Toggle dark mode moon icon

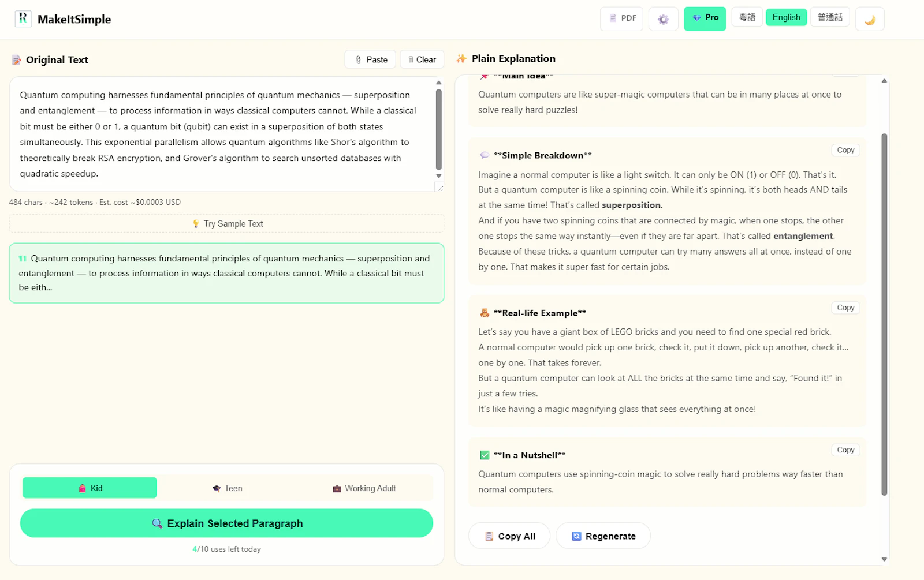(870, 19)
